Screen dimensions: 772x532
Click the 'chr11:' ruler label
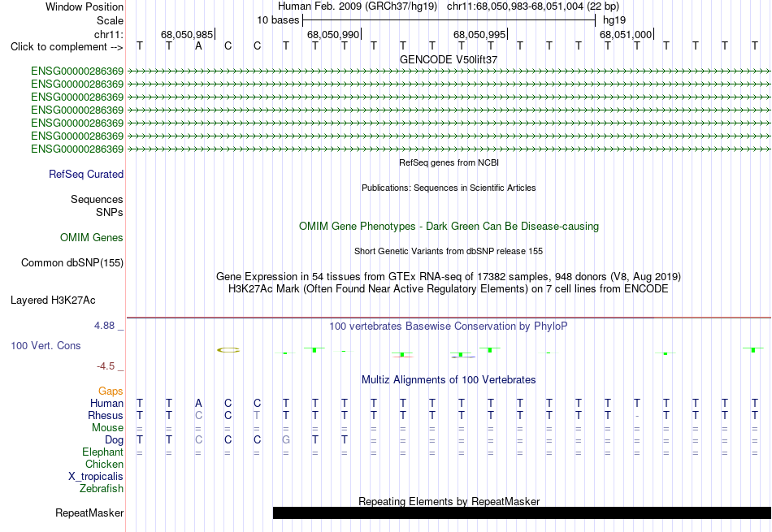(x=109, y=34)
